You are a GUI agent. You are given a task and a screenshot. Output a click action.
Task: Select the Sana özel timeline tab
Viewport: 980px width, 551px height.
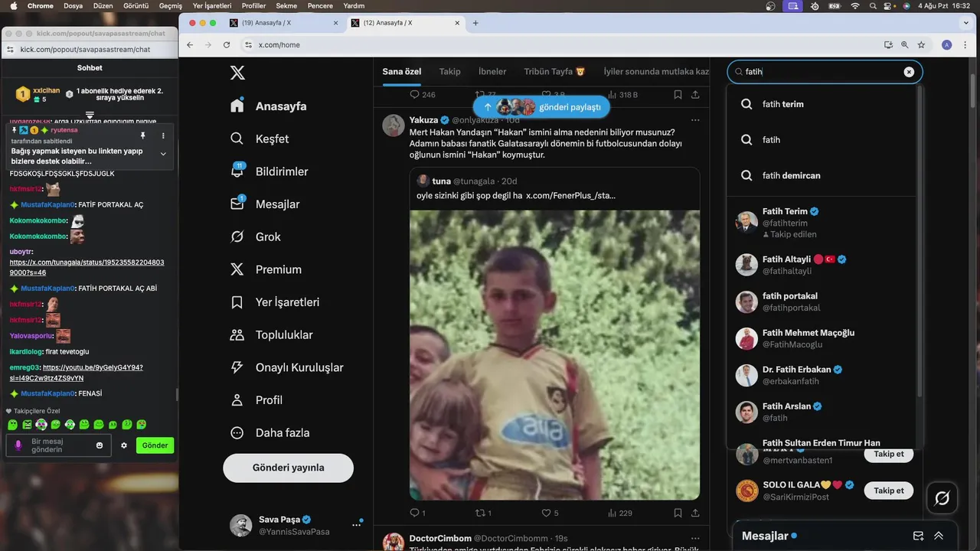coord(402,72)
